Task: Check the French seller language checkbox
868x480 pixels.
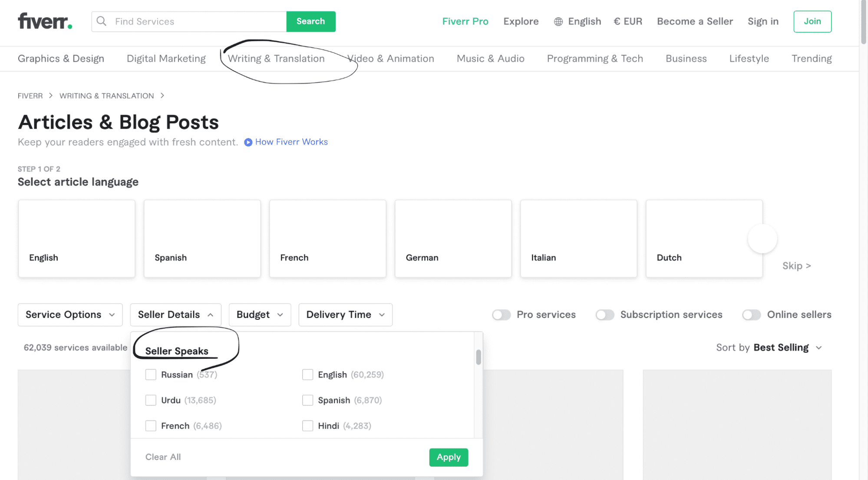Action: tap(151, 426)
